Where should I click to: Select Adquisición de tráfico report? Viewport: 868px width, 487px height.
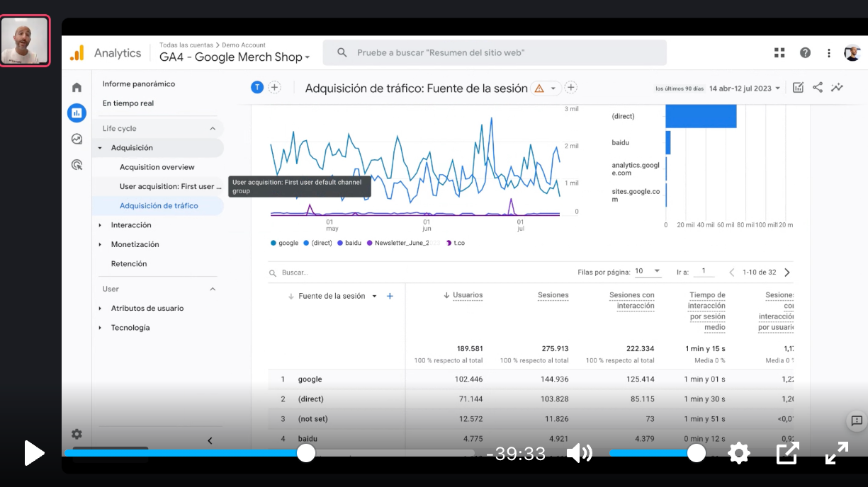point(159,206)
